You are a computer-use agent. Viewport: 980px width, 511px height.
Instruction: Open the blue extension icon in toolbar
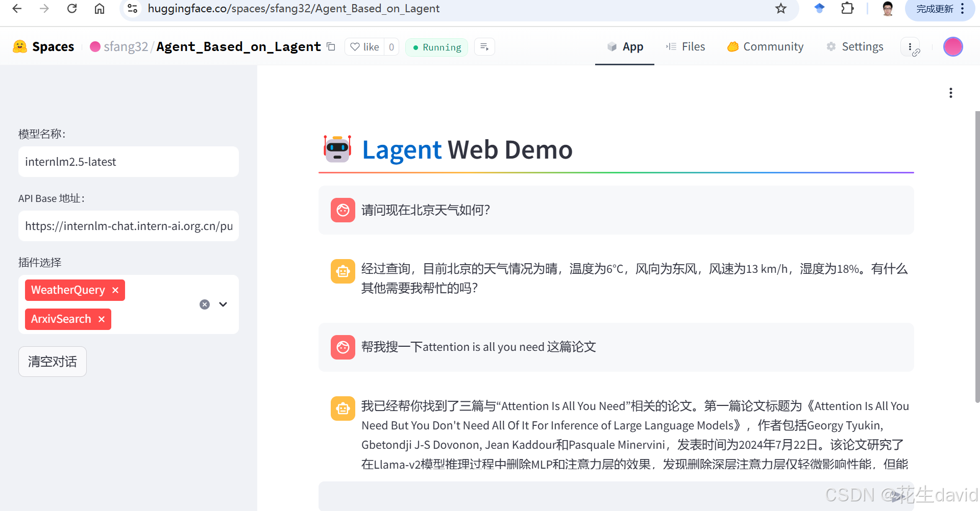coord(819,8)
